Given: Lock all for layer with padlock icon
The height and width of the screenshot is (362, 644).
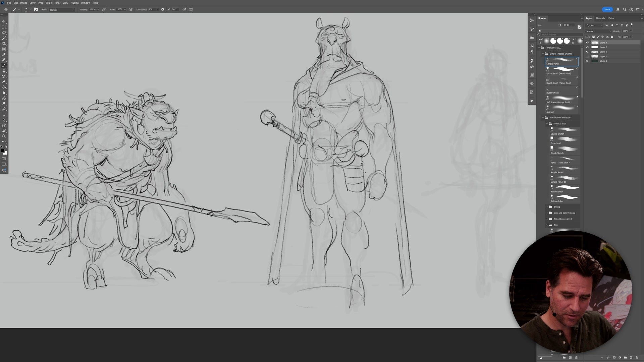Looking at the screenshot, I should click(612, 37).
